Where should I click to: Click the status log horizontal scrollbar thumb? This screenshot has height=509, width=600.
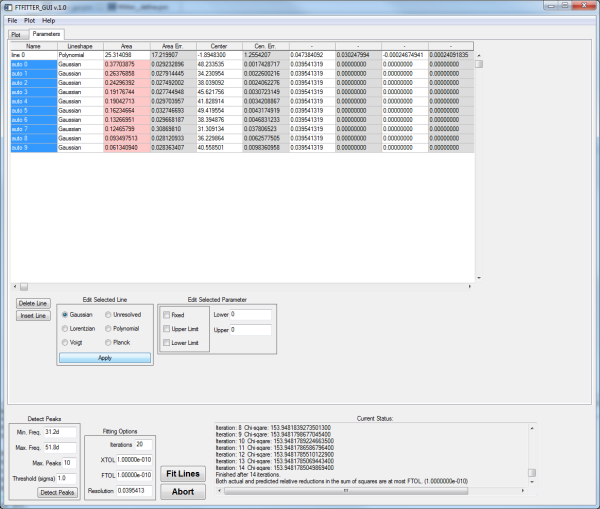click(346, 491)
